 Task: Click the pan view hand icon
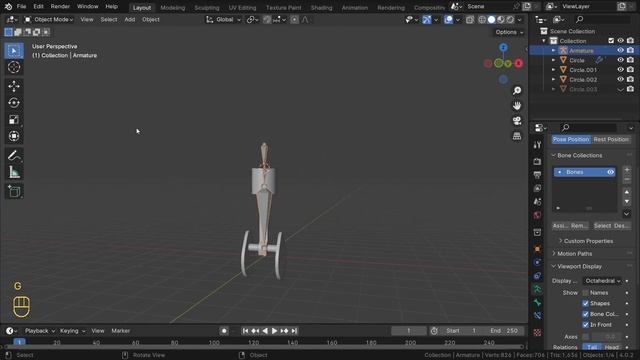pos(517,106)
